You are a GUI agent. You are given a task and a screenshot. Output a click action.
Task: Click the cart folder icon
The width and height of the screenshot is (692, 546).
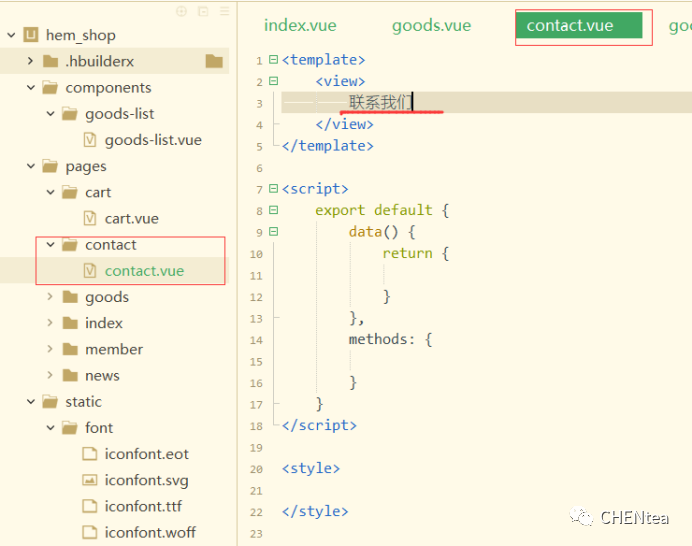point(70,192)
